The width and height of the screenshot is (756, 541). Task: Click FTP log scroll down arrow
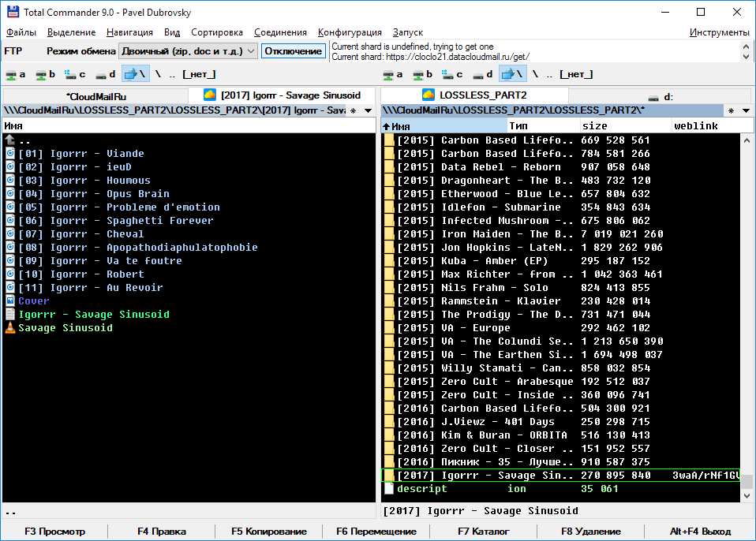tap(746, 56)
